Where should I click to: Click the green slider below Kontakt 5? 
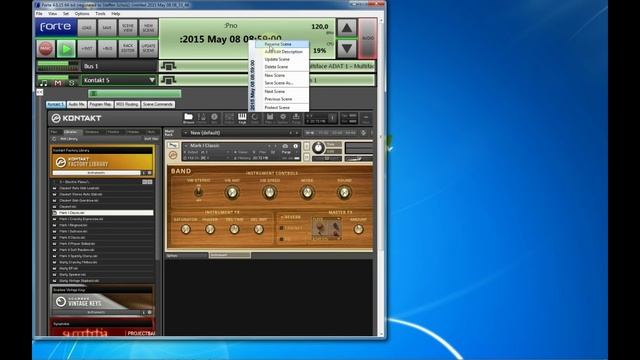point(135,94)
